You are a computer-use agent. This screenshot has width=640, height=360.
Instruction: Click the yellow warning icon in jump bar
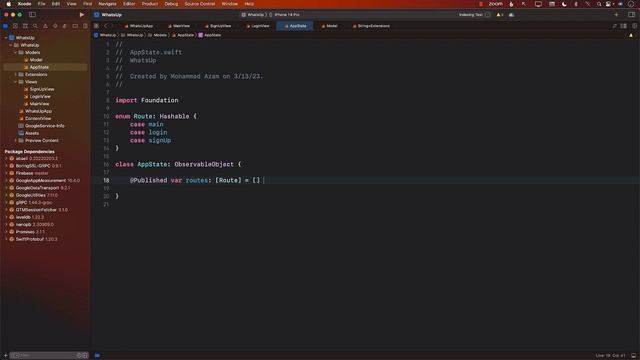(x=631, y=35)
